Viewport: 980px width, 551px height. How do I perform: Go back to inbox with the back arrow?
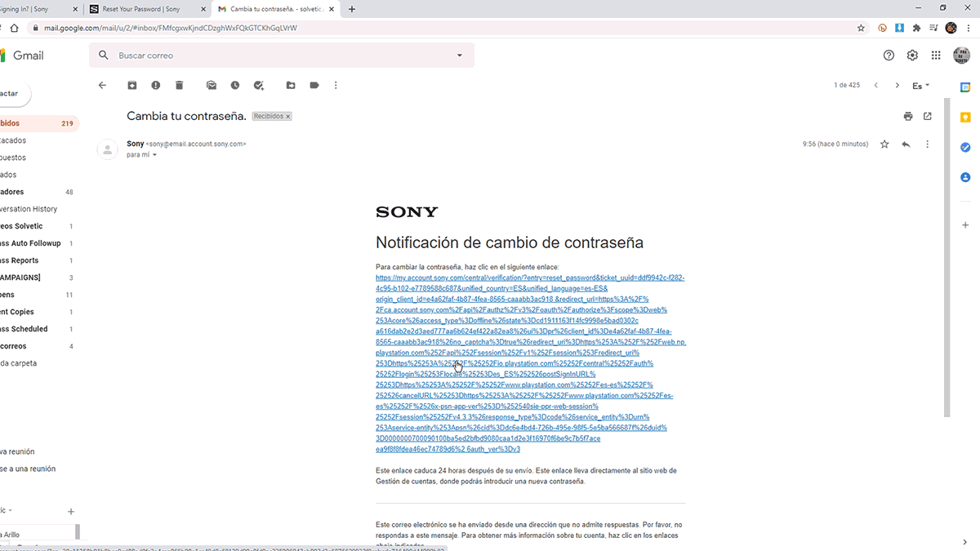coord(102,85)
